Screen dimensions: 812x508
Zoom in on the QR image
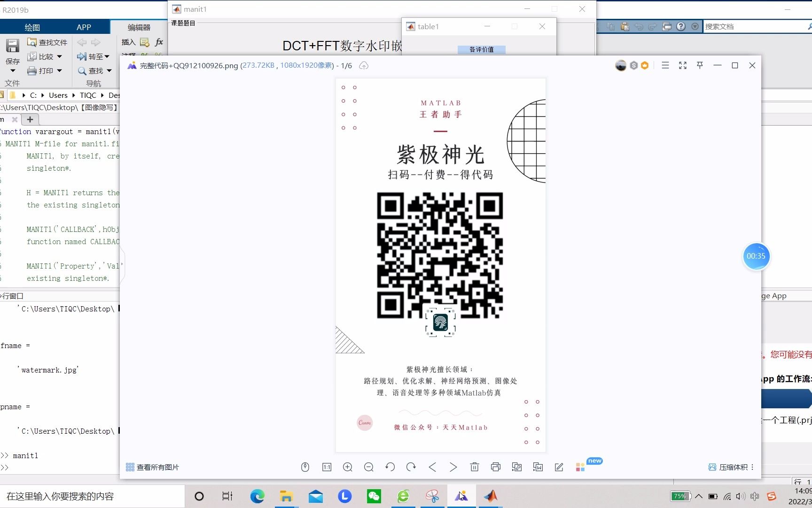click(348, 467)
